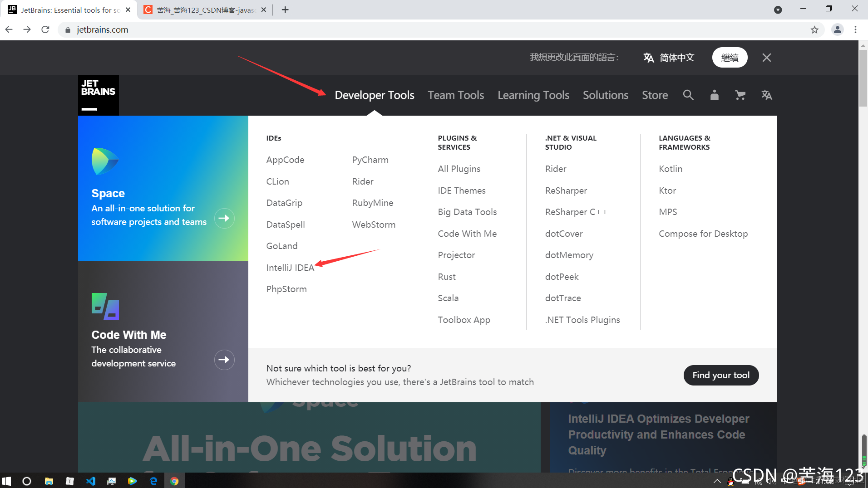The height and width of the screenshot is (488, 868).
Task: Open the Windows Start menu
Action: [6, 481]
